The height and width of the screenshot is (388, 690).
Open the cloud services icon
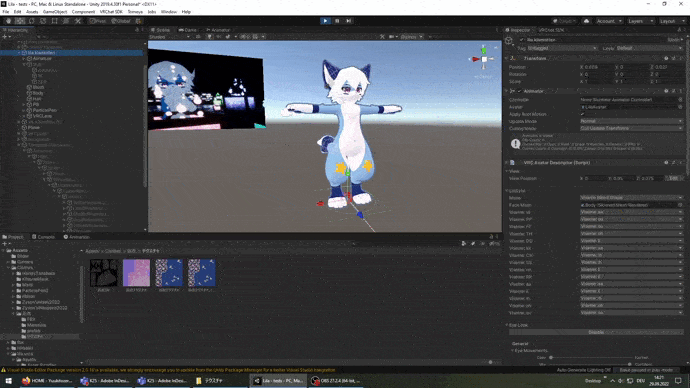click(586, 21)
